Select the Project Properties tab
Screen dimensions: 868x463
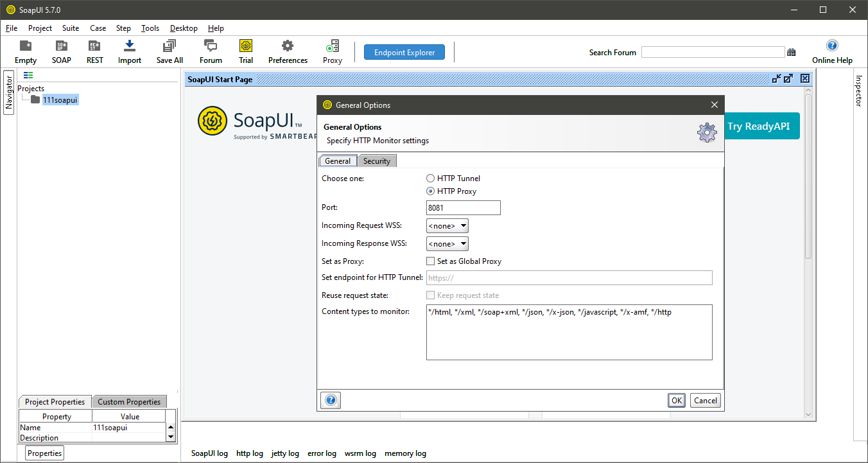55,402
